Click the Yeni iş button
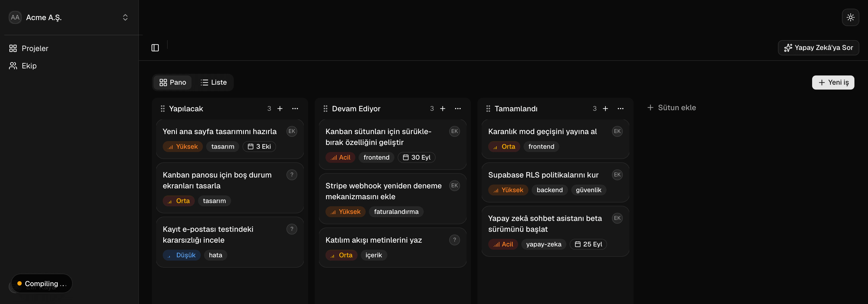 [833, 82]
